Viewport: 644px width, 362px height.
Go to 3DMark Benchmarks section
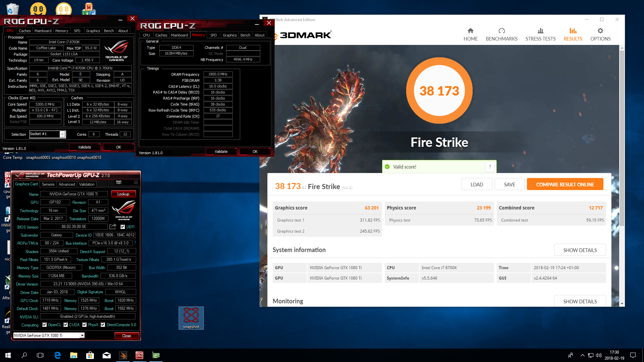coord(501,35)
